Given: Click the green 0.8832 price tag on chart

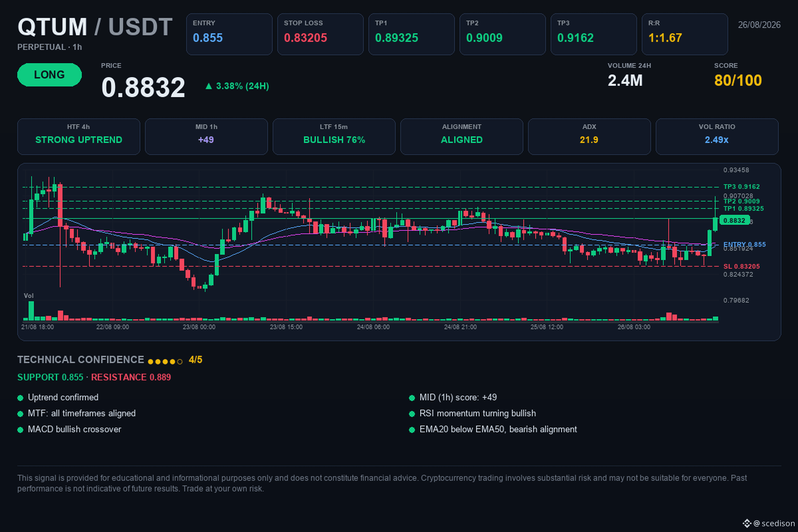Looking at the screenshot, I should pos(734,220).
